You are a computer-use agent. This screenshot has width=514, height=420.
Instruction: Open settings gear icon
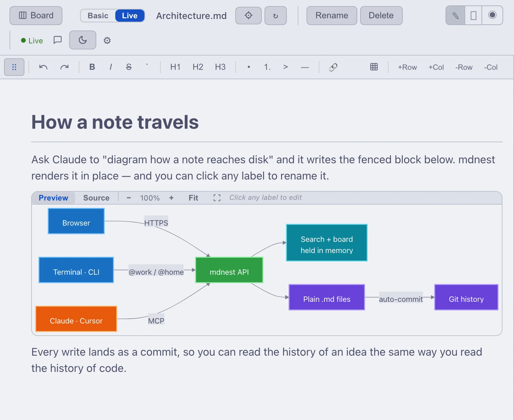[107, 41]
